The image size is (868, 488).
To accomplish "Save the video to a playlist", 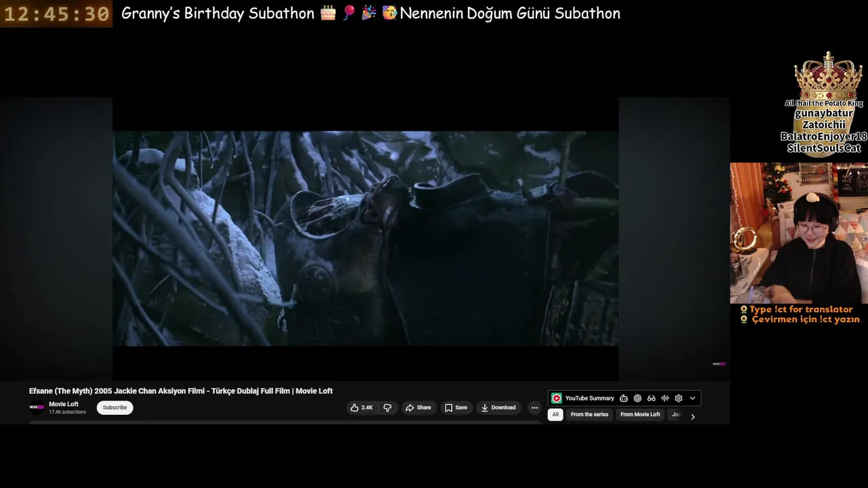I will click(456, 407).
